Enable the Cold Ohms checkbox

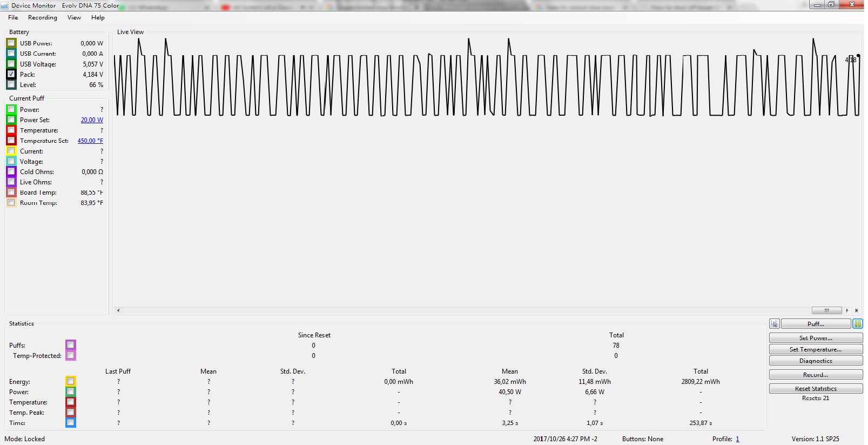pos(11,171)
